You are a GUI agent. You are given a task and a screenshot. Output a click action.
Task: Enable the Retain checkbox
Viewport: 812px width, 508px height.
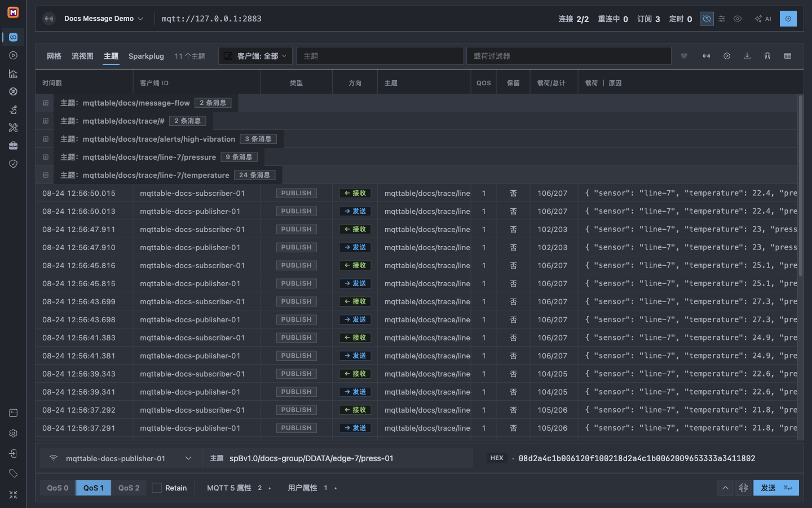click(x=157, y=488)
